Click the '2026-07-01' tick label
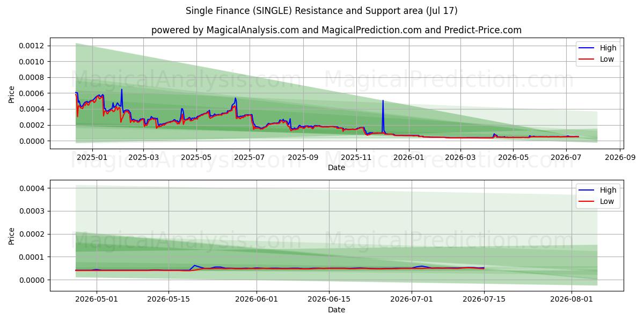The width and height of the screenshot is (644, 322). click(412, 300)
